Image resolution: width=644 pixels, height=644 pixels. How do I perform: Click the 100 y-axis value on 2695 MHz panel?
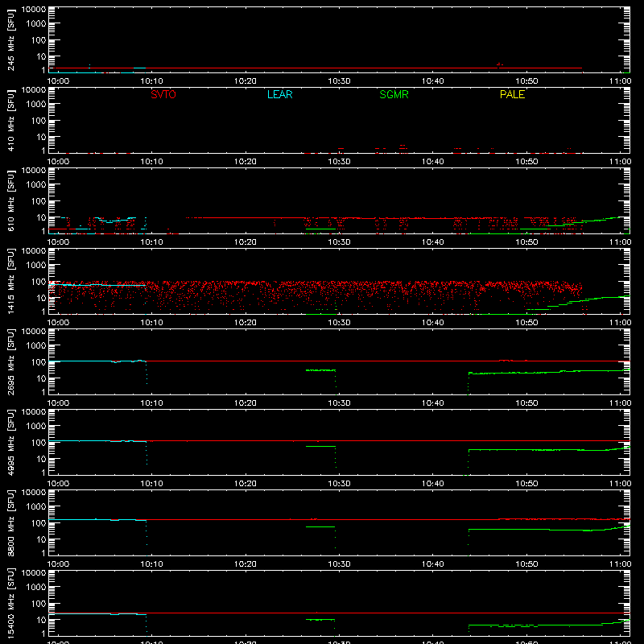tap(39, 362)
